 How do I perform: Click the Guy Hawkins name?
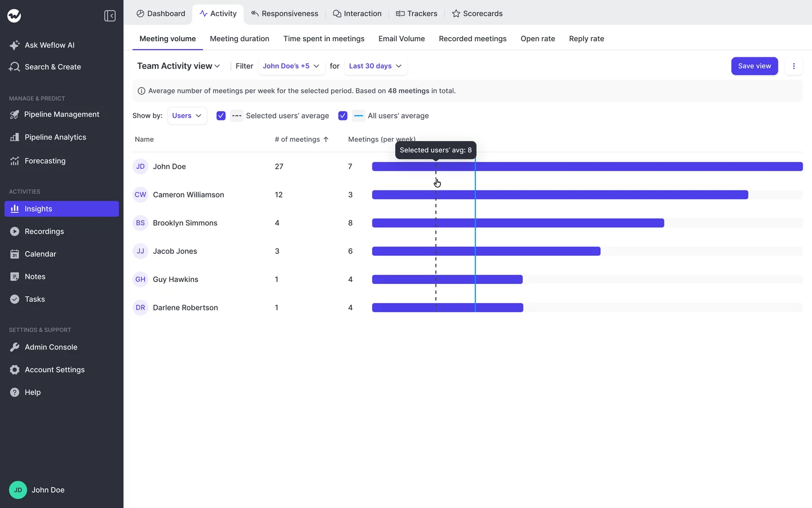[176, 279]
